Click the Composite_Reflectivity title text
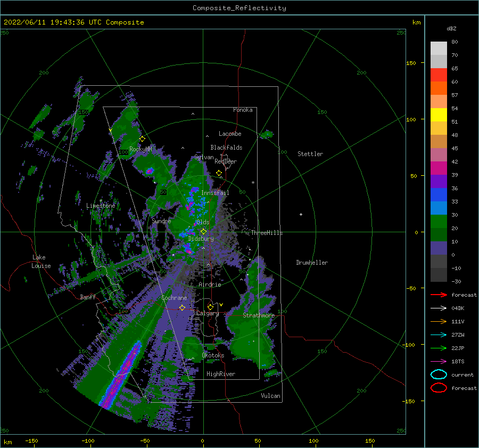 point(240,8)
